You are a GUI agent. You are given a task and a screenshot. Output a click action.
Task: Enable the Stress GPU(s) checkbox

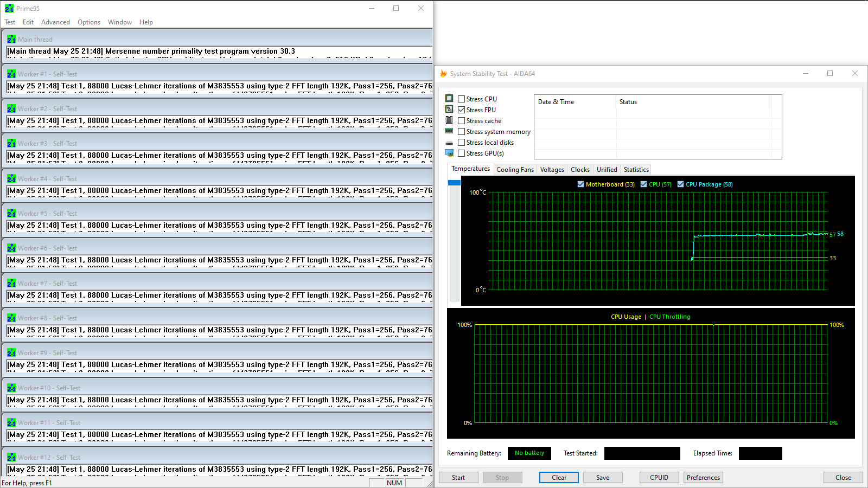pyautogui.click(x=461, y=153)
